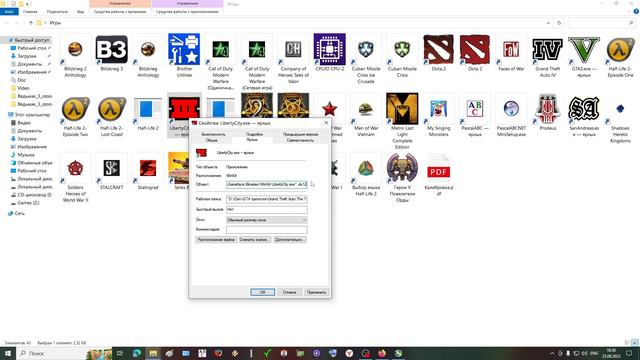This screenshot has width=640, height=360.
Task: Select the Faces of War shortcut
Action: 511,49
